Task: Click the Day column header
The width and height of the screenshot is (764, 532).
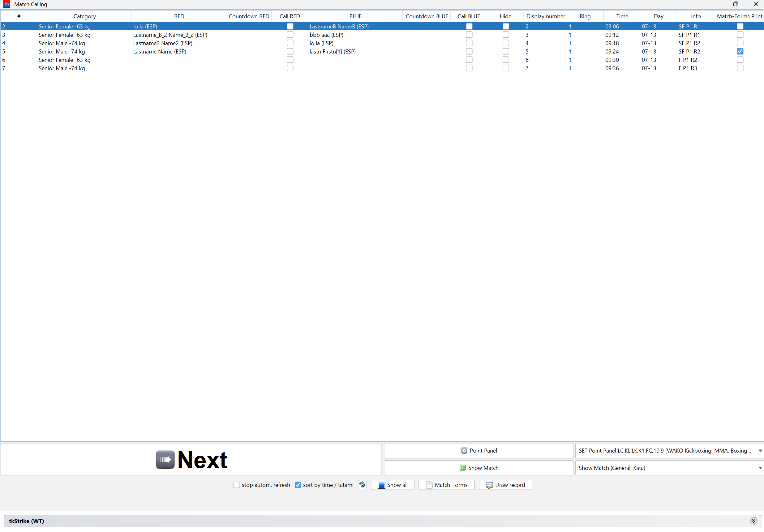Action: pyautogui.click(x=658, y=16)
